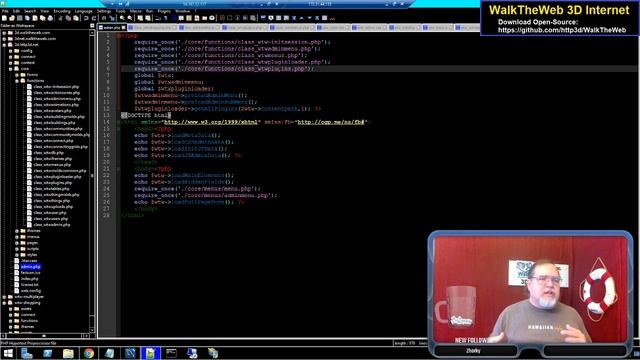
Task: Collapse the core folder in workspace tree
Action: (x=11, y=69)
